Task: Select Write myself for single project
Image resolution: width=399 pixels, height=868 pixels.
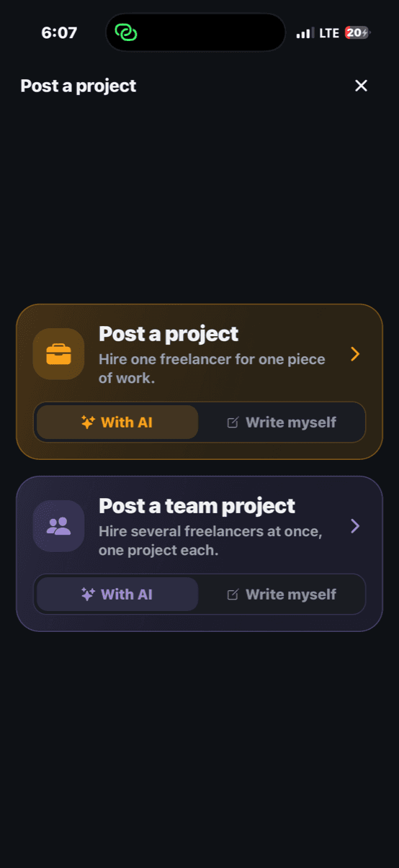Action: 282,422
